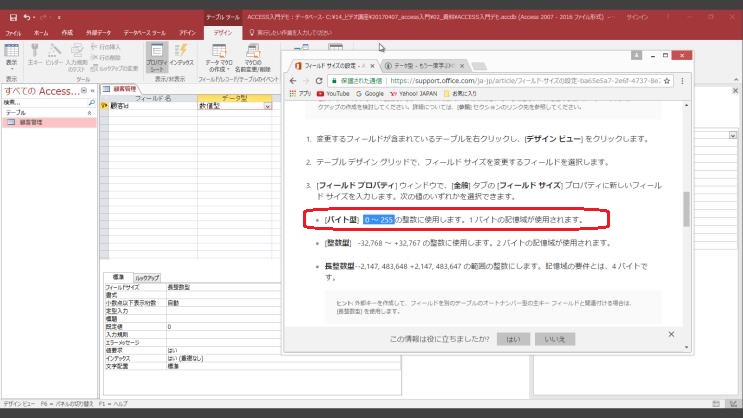Click the browser page vertical scrollbar thumb
This screenshot has height=418, width=743.
(x=686, y=209)
